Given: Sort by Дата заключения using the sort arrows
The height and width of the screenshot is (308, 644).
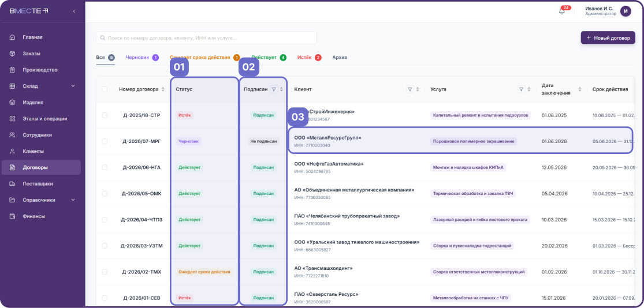Looking at the screenshot, I should pos(580,89).
